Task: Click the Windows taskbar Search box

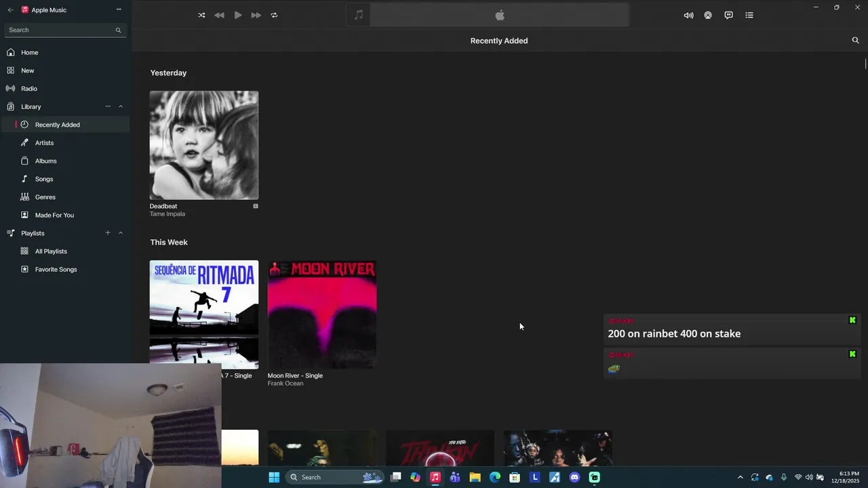Action: click(x=335, y=477)
